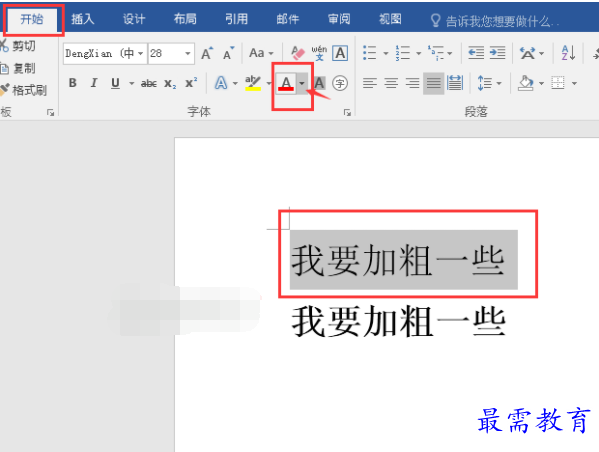Apply paragraph shading fill
Image resolution: width=599 pixels, height=452 pixels.
click(525, 83)
